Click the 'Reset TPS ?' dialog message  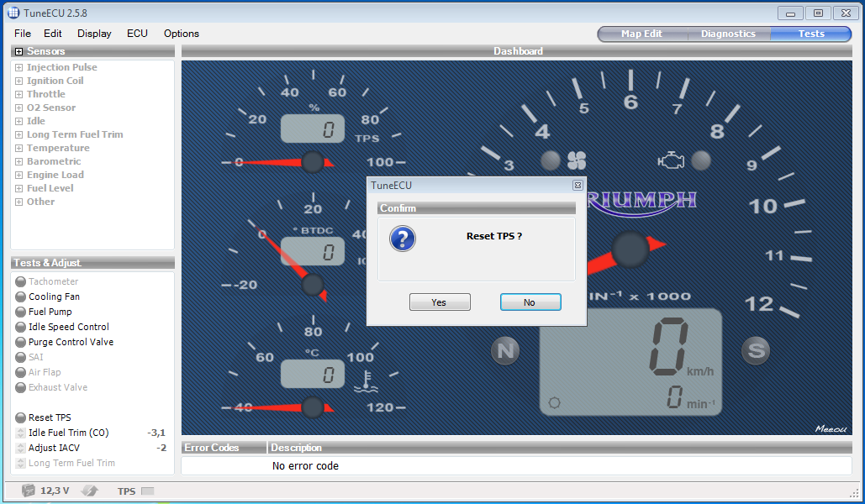click(x=493, y=236)
